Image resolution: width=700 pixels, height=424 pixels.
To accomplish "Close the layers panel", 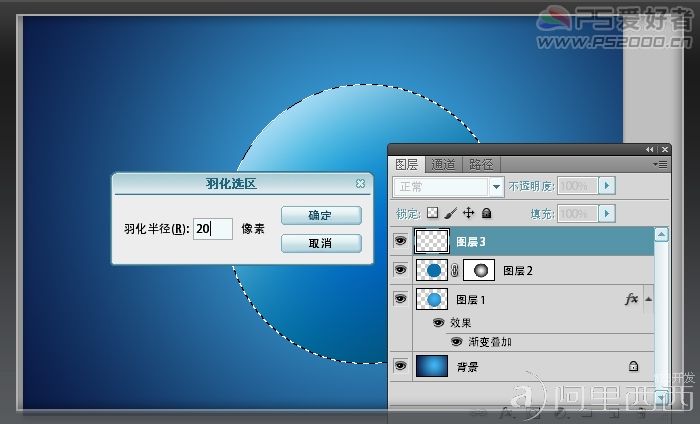I will pyautogui.click(x=665, y=150).
